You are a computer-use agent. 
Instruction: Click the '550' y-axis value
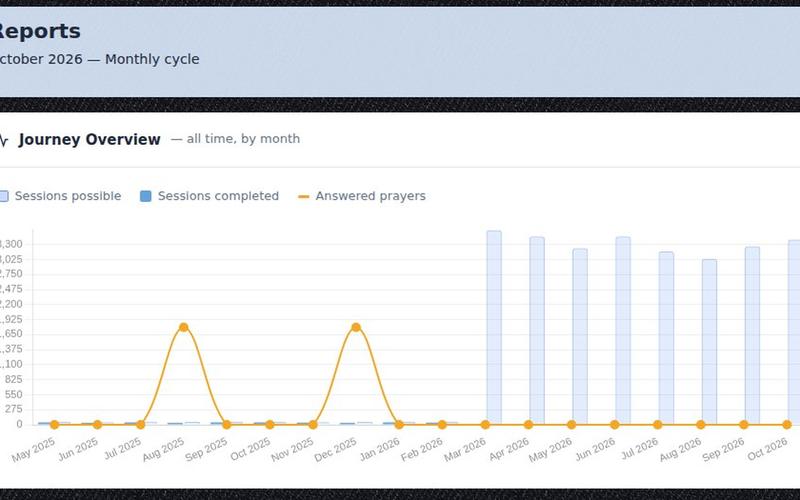point(13,394)
